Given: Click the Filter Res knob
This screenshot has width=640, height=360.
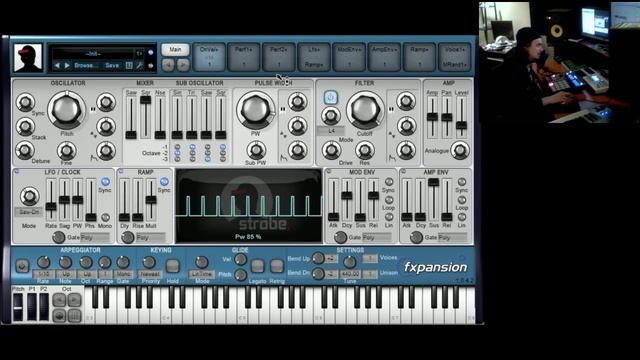Looking at the screenshot, I should coord(364,150).
